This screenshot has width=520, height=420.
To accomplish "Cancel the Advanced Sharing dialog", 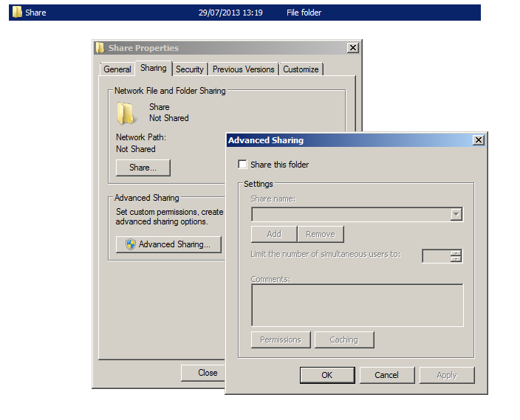I will (387, 375).
